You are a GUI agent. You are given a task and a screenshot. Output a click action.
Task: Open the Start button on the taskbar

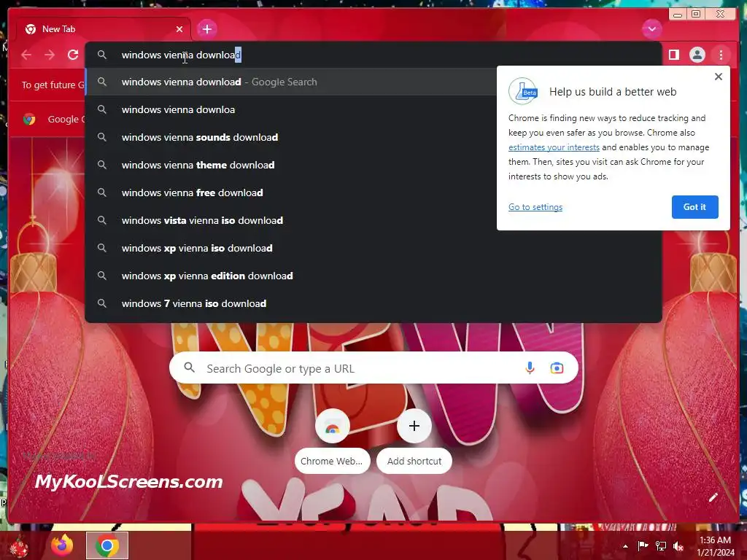[19, 547]
